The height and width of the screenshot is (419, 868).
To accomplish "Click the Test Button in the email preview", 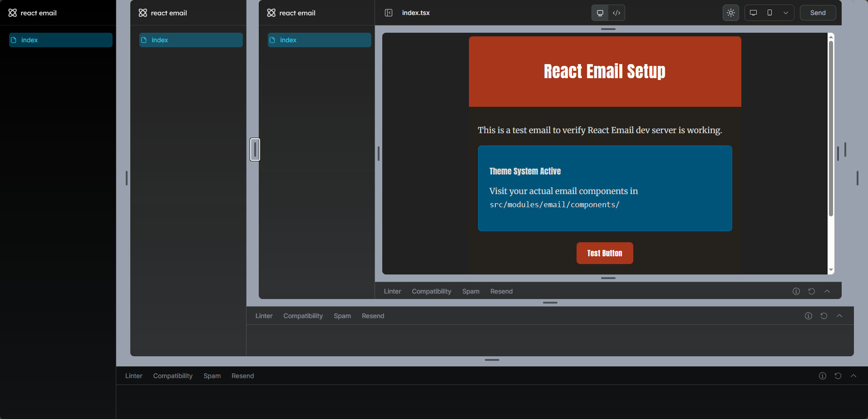I will (x=604, y=253).
